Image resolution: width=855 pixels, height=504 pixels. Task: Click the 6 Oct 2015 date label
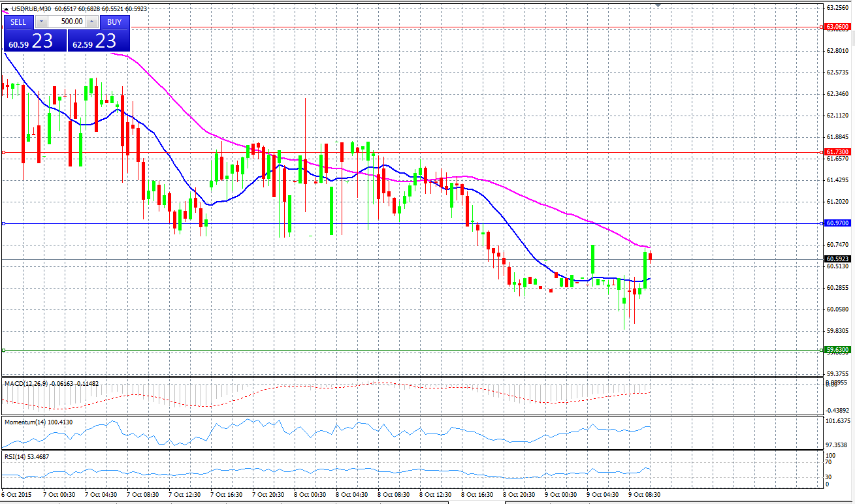click(16, 494)
